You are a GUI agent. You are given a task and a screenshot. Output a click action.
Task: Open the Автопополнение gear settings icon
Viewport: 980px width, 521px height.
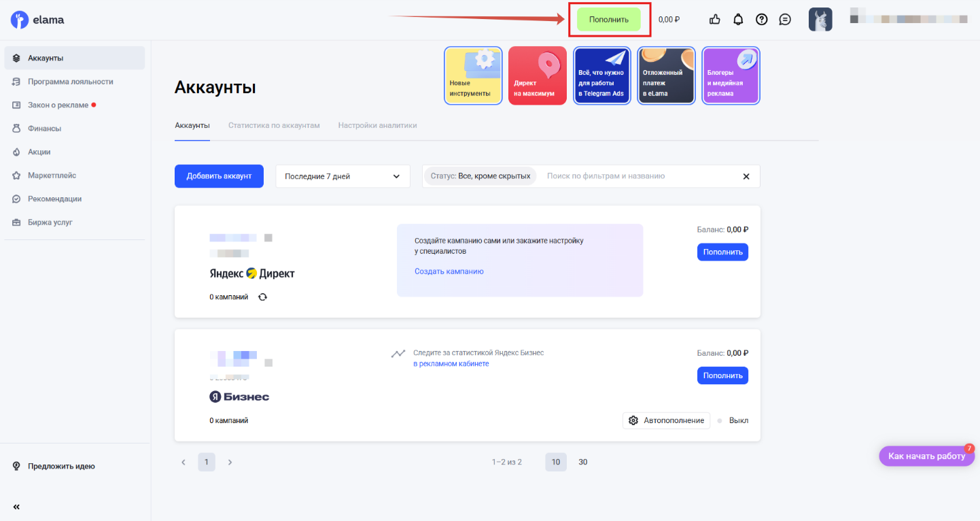(634, 420)
